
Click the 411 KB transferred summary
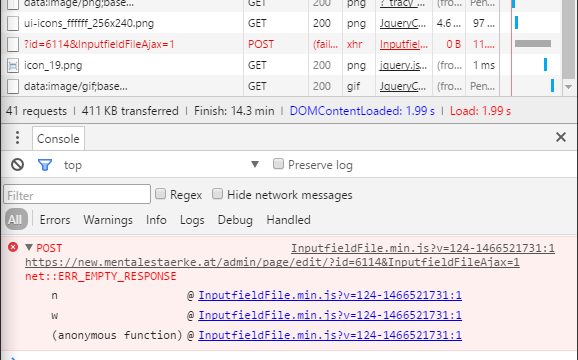click(x=130, y=111)
